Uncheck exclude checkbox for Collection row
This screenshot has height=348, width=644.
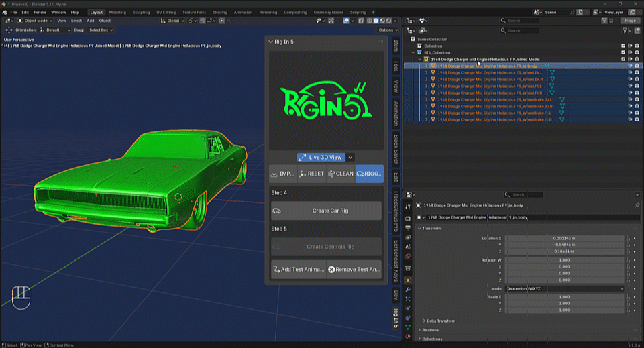623,46
